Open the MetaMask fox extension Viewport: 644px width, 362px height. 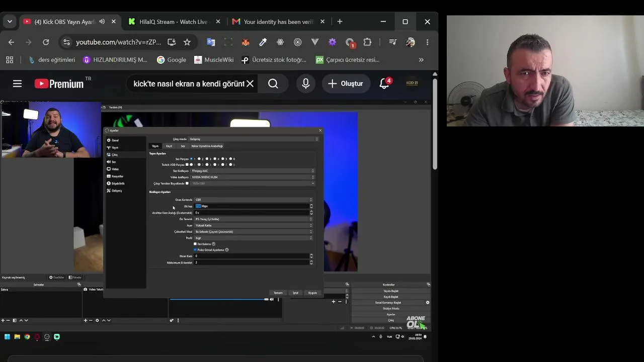[246, 42]
